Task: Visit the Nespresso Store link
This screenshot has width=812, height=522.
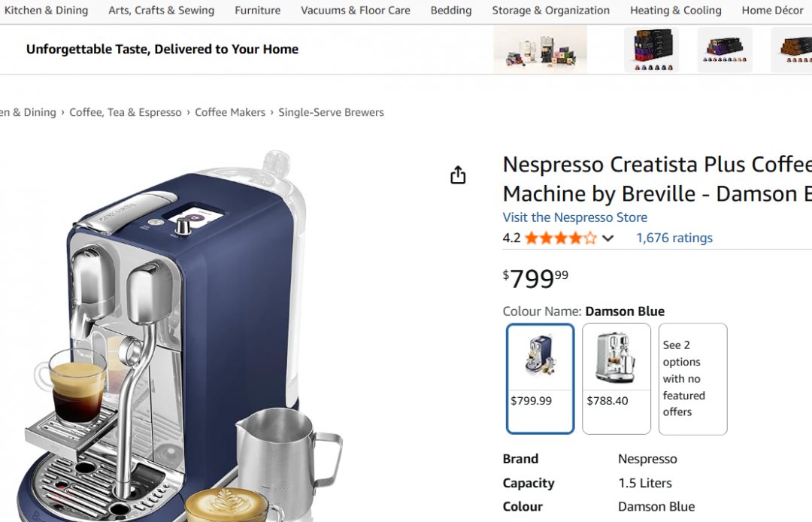Action: 574,217
